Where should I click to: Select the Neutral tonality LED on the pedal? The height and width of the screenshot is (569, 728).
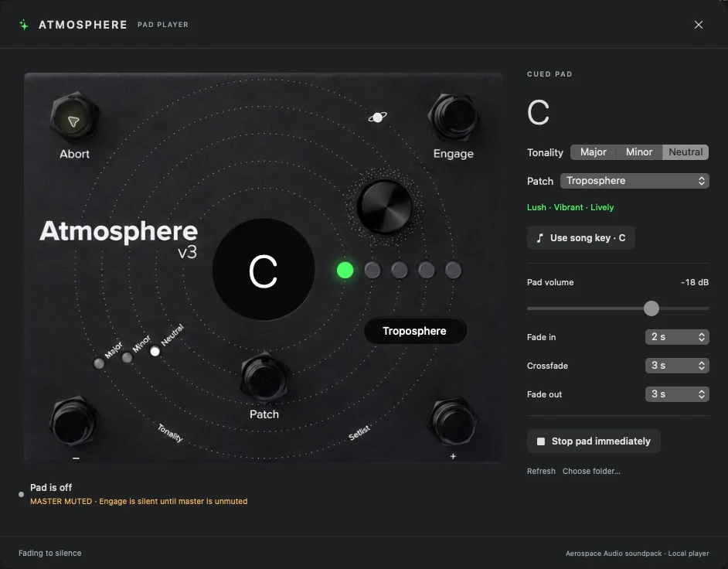(x=155, y=352)
